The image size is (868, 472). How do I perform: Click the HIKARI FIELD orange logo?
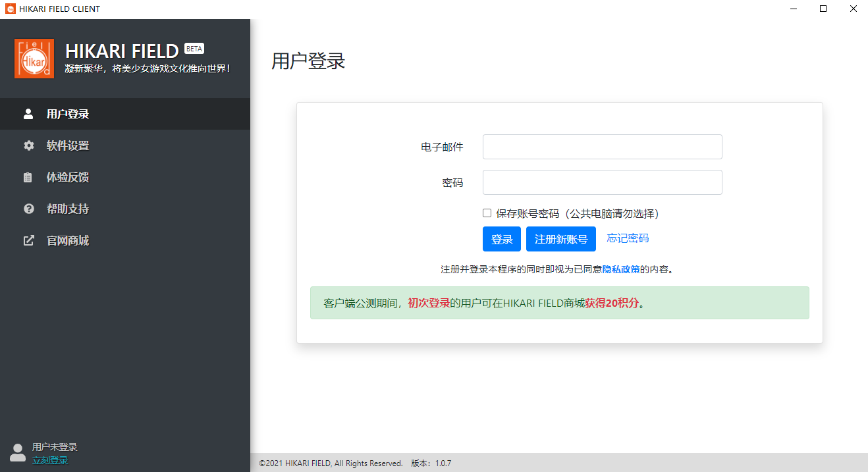tap(34, 59)
